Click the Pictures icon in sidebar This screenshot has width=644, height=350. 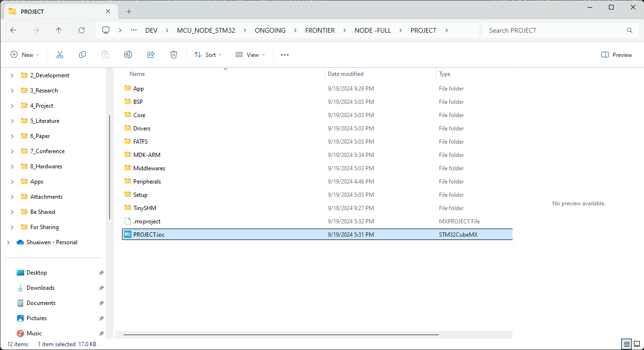tap(20, 318)
